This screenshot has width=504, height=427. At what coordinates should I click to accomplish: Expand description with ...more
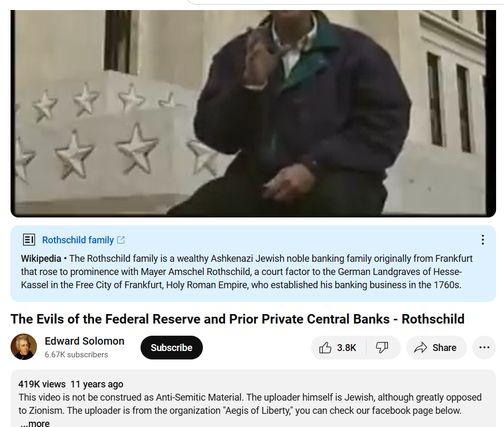35,423
